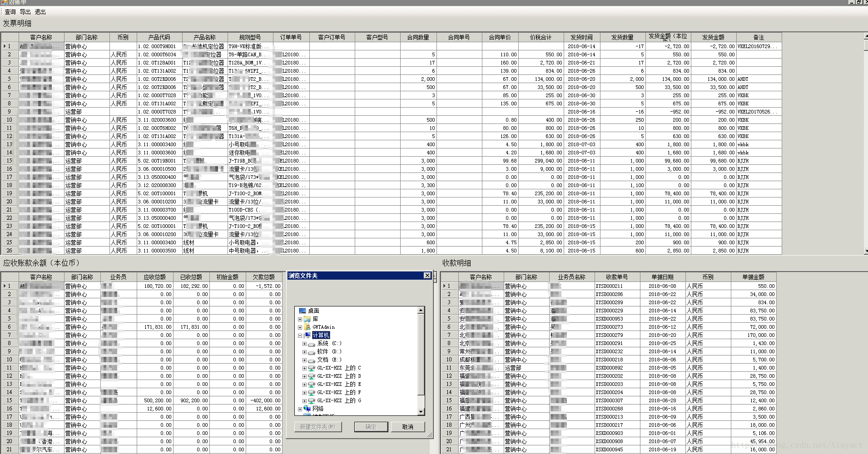Viewport: 868px width, 454px height.
Task: Click the 备注 column header
Action: pos(759,37)
